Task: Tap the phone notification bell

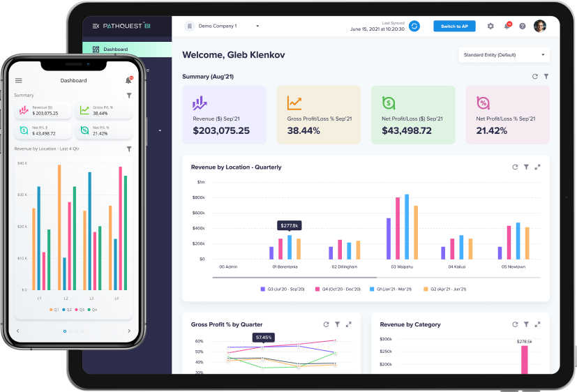Action: (128, 81)
